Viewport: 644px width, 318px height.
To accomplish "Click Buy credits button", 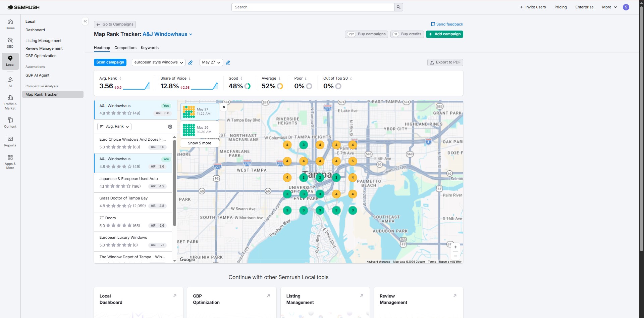I will (407, 34).
